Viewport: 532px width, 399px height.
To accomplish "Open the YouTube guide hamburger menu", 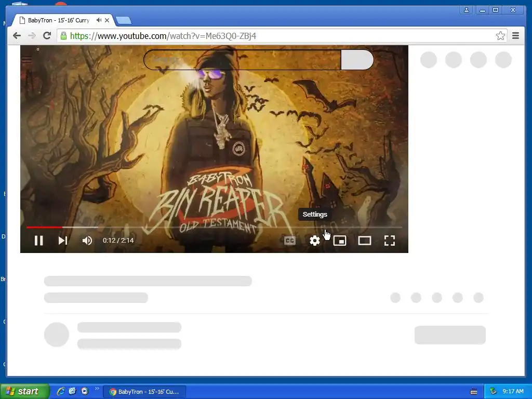I will click(27, 59).
